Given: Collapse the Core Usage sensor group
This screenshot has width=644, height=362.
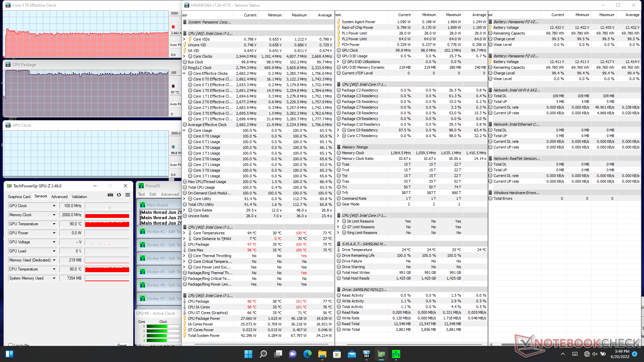Looking at the screenshot, I should pyautogui.click(x=184, y=130).
